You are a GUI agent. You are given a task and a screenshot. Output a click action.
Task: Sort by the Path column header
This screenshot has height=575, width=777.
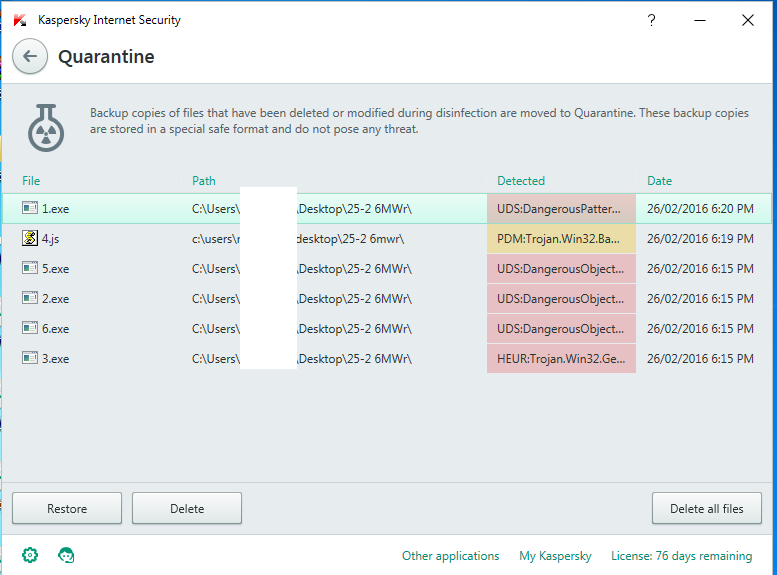pos(204,181)
